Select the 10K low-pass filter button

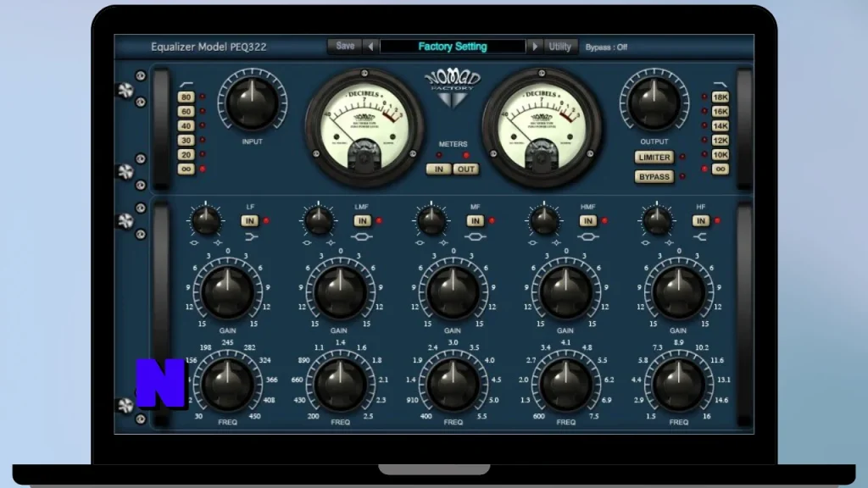click(x=721, y=155)
